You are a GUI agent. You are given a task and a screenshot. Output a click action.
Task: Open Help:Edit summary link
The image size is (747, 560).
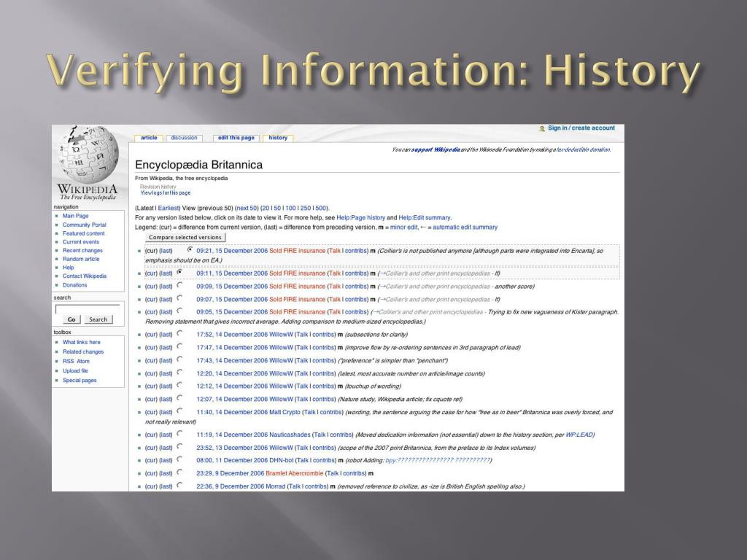point(425,217)
